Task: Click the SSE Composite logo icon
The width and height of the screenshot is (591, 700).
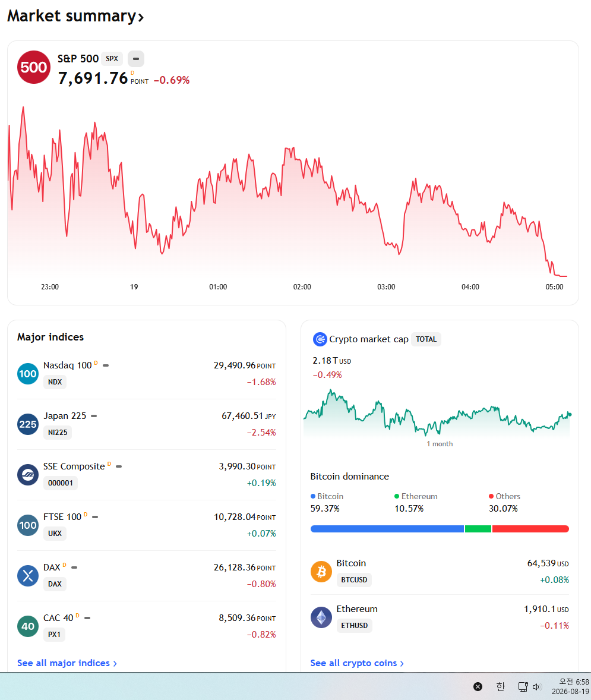Action: click(28, 475)
